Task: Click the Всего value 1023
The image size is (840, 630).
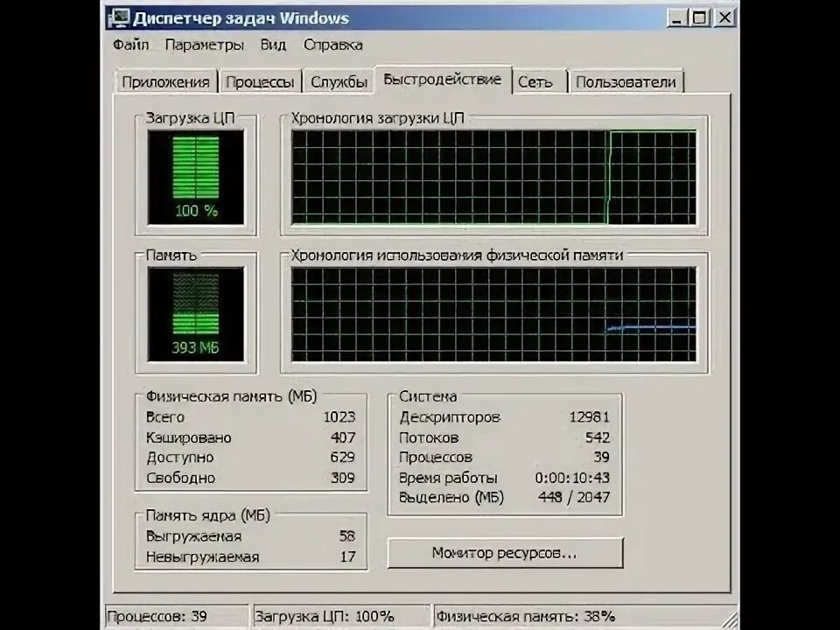Action: 339,416
